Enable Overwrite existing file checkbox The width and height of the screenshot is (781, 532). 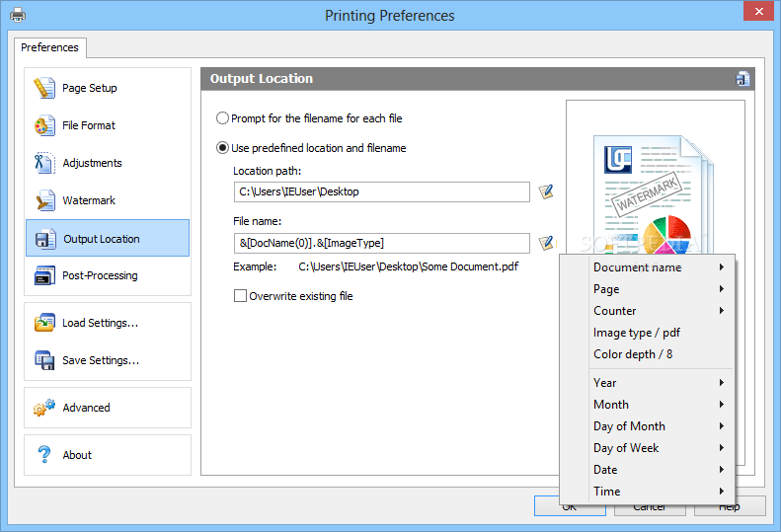click(240, 296)
